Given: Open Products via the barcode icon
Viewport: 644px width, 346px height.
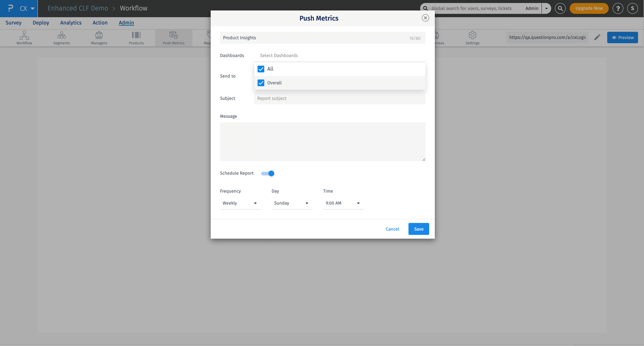Looking at the screenshot, I should (x=136, y=38).
